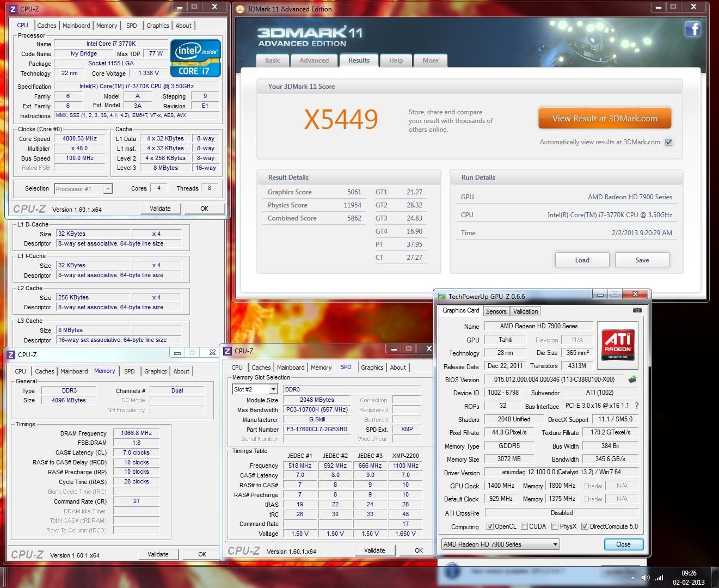
Task: Toggle the CUDA checkbox in GPU-Z
Action: coord(524,526)
